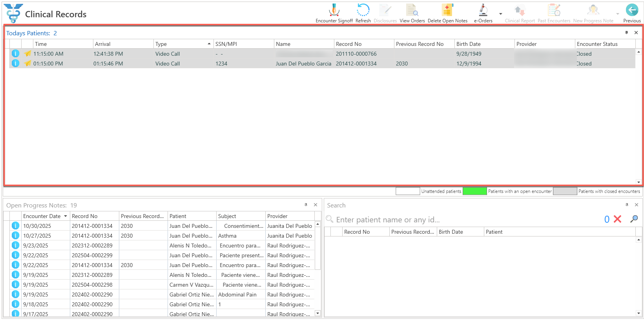Sort search results by Patient column

559,232
